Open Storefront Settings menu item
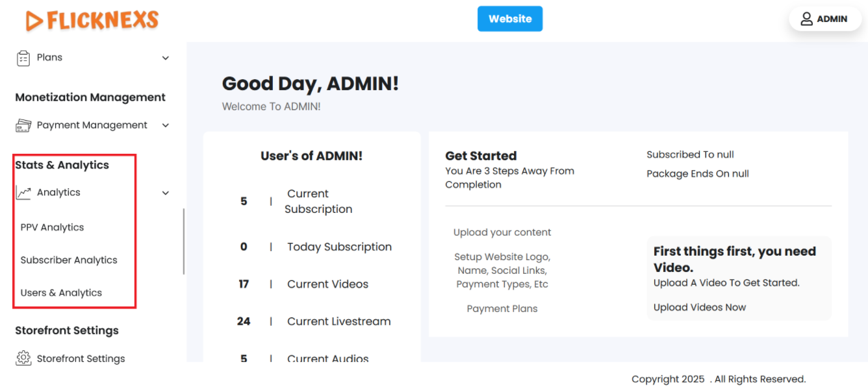The image size is (868, 390). click(x=81, y=358)
